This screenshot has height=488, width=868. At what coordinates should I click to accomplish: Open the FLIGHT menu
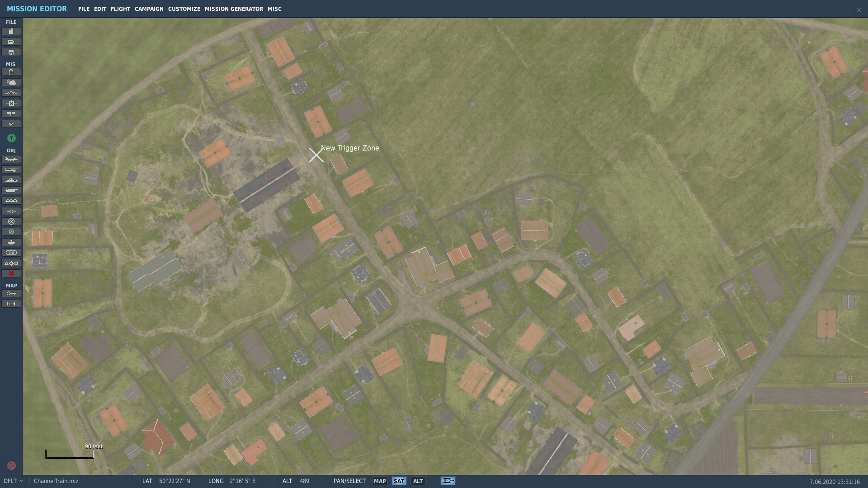tap(120, 9)
